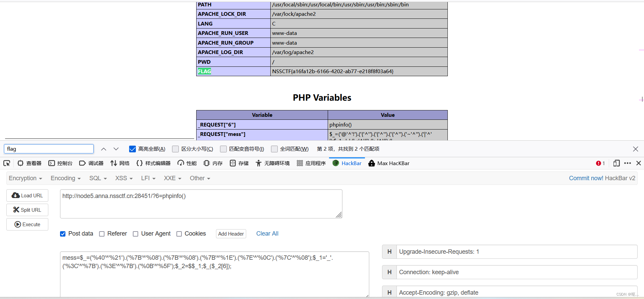This screenshot has height=299, width=644.
Task: Open the XSS dropdown menu
Action: (x=124, y=178)
